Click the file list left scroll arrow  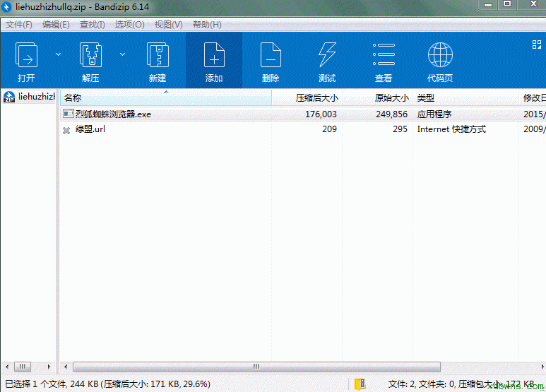pos(66,367)
